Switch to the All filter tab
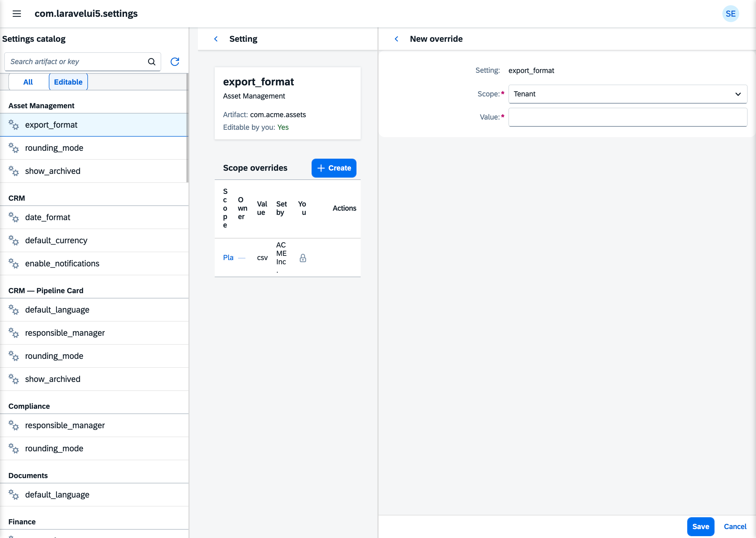Viewport: 756px width, 538px height. 28,82
